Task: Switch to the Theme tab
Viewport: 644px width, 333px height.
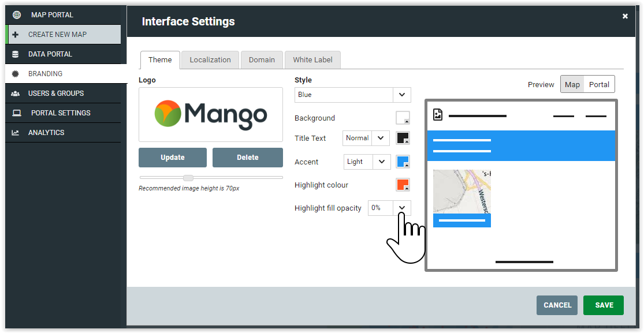Action: click(160, 60)
